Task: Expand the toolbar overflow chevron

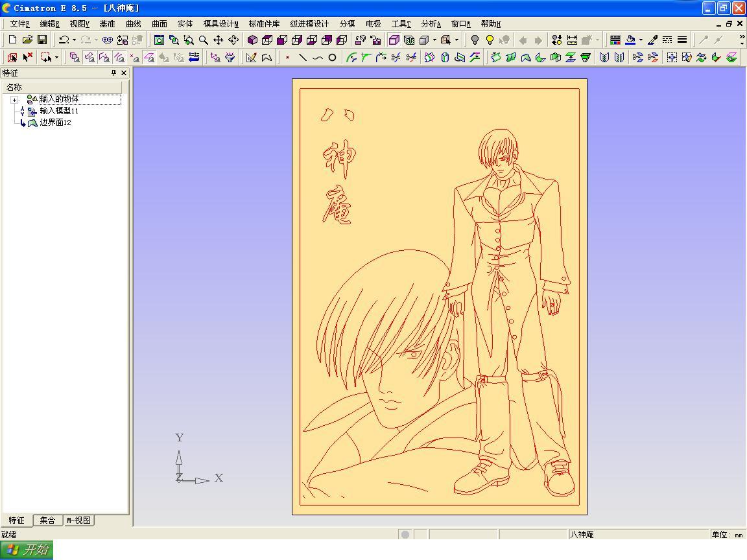Action: pos(742,37)
